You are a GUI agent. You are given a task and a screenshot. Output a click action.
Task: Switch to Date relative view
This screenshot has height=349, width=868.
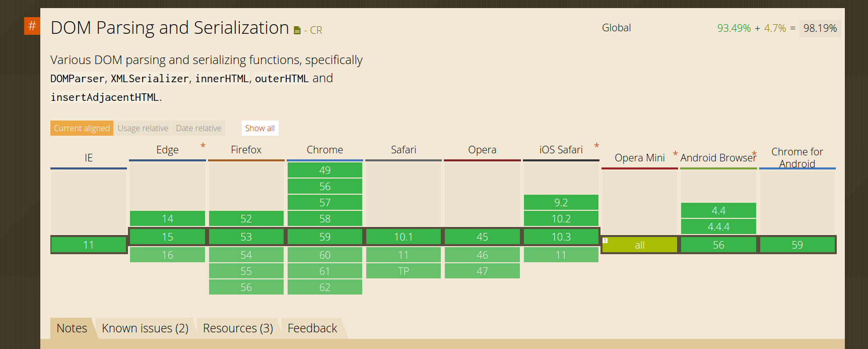pyautogui.click(x=198, y=128)
